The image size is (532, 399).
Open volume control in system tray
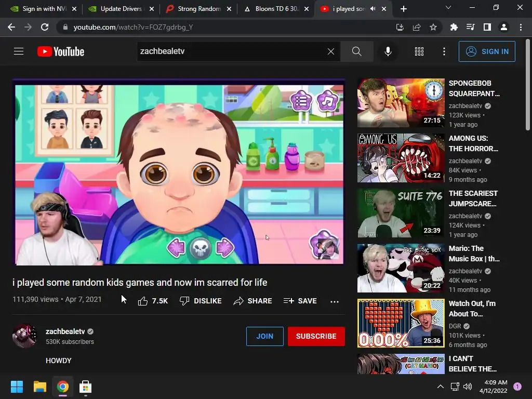(468, 387)
